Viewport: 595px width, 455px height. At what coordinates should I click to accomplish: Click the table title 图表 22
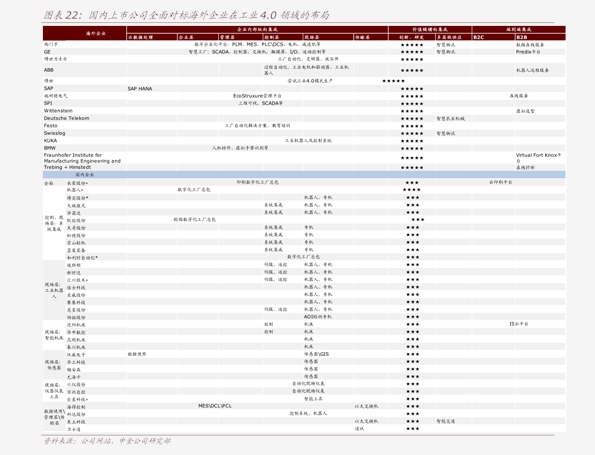(186, 15)
